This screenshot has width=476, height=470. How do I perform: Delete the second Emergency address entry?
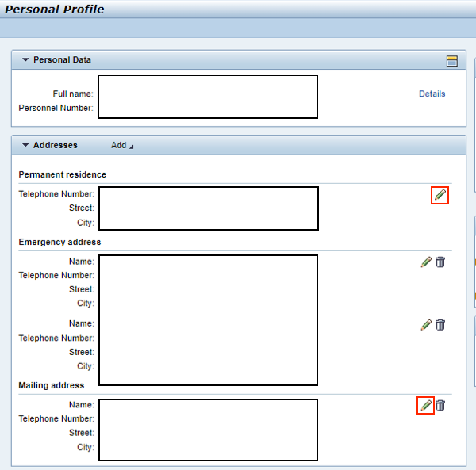[x=440, y=325]
